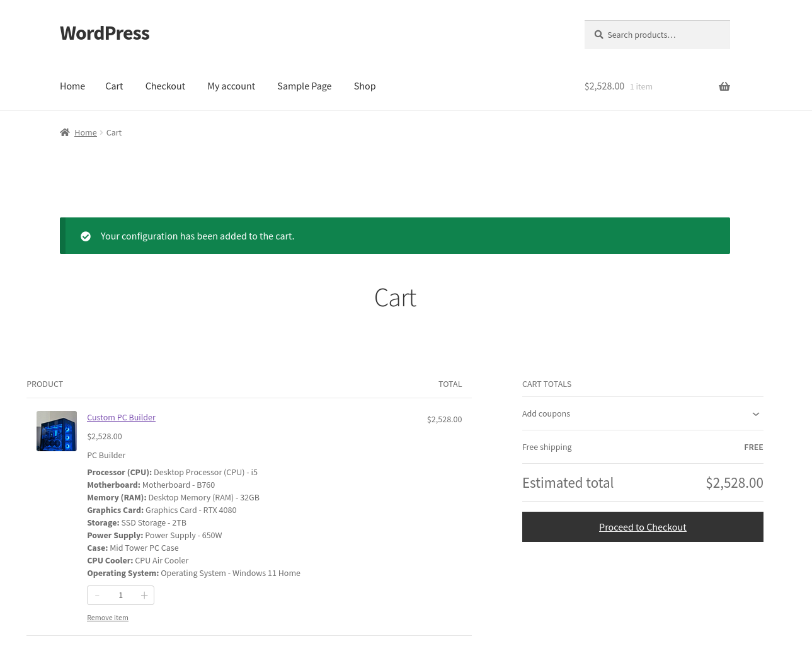Click the Custom PC Builder thumbnail image

(x=57, y=431)
